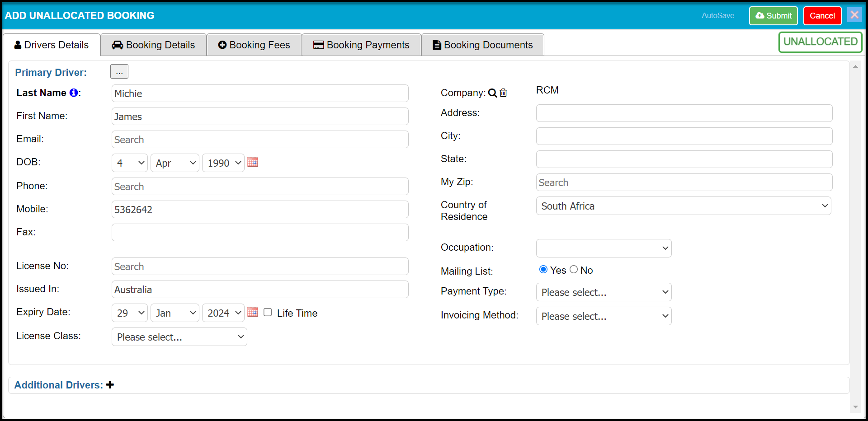Open the DOB calendar picker icon

(253, 162)
